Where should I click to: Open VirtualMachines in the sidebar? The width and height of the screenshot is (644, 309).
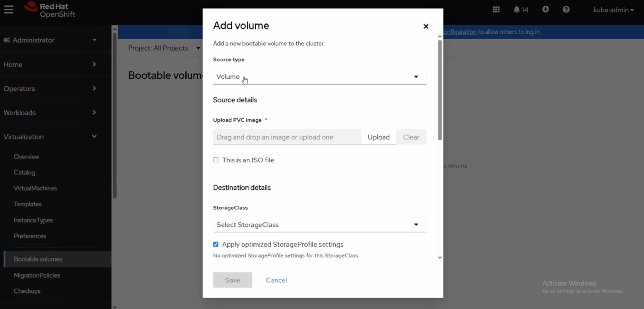(x=35, y=188)
